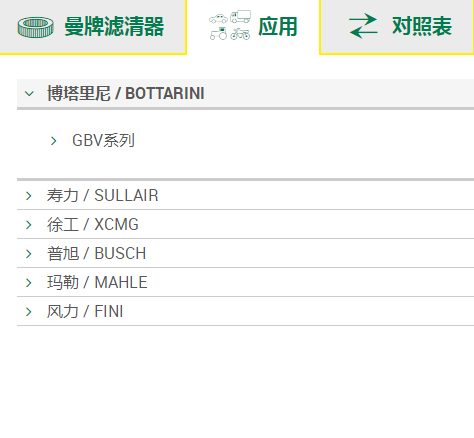
Task: Expand the 风力 / FINI arrow
Action: coord(29,312)
